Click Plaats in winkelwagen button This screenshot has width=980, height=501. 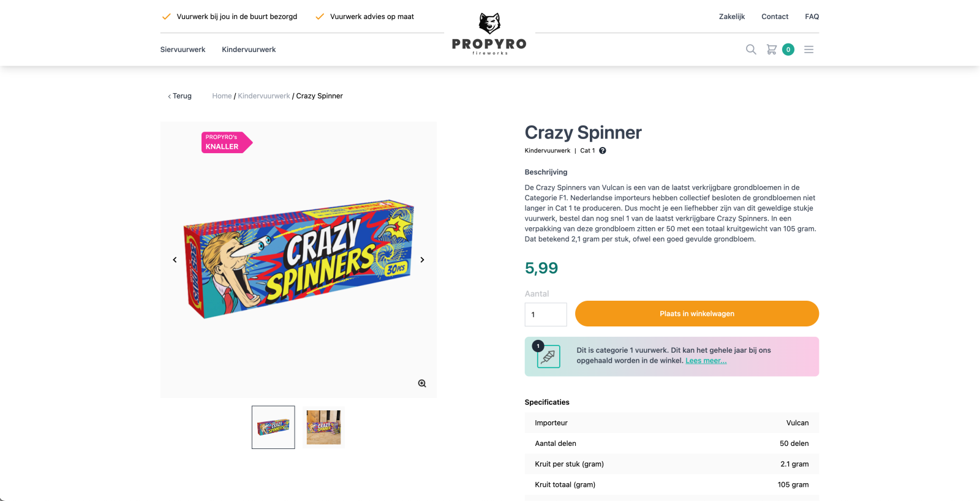[696, 314]
